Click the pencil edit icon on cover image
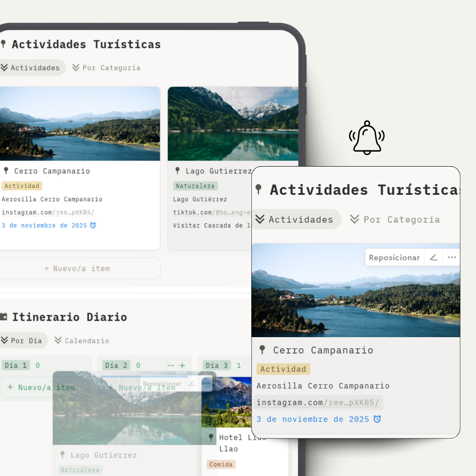Image resolution: width=476 pixels, height=476 pixels. [x=433, y=258]
